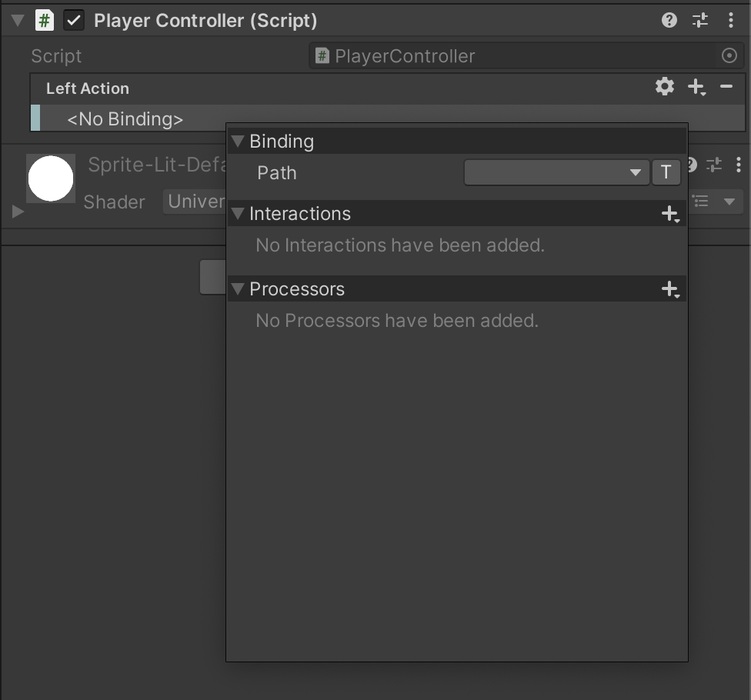Viewport: 751px width, 700px height.
Task: Collapse the Player Controller component foldout
Action: (x=18, y=21)
